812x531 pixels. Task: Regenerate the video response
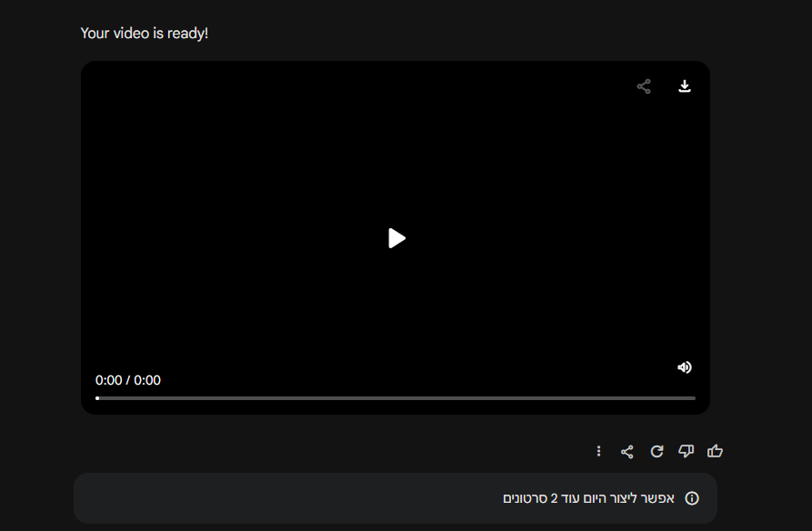(657, 451)
